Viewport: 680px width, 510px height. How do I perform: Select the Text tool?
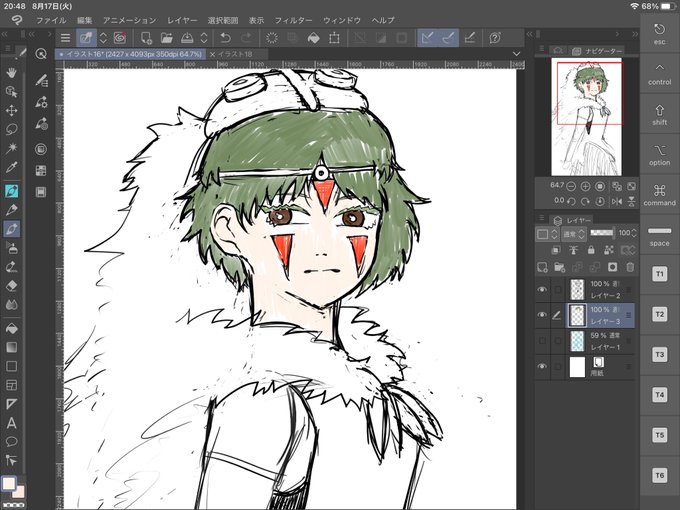pyautogui.click(x=11, y=423)
